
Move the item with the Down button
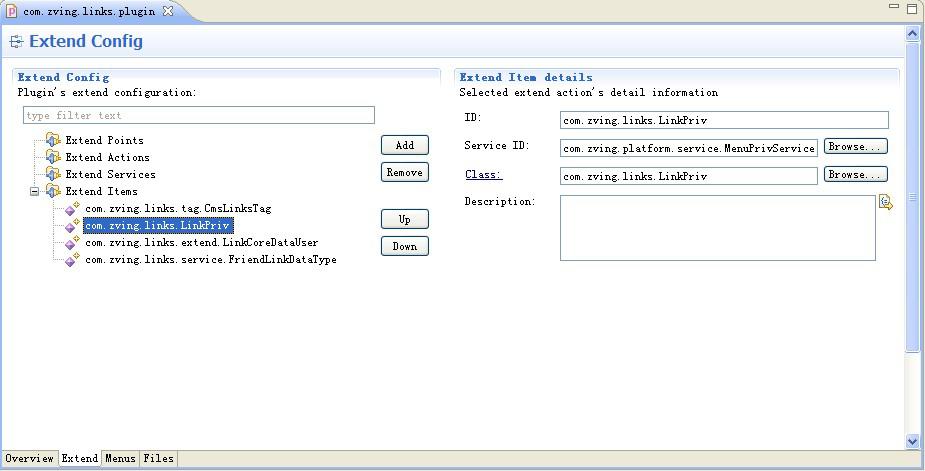404,246
